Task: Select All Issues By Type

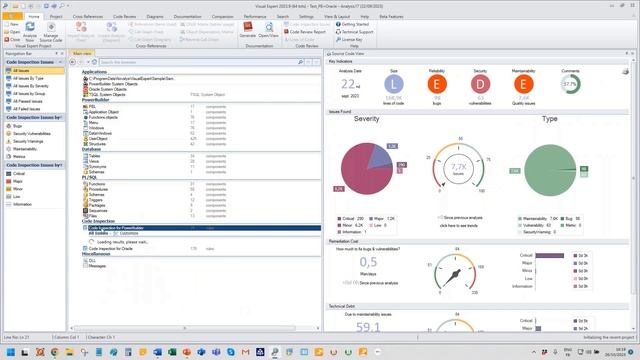Action: point(28,78)
